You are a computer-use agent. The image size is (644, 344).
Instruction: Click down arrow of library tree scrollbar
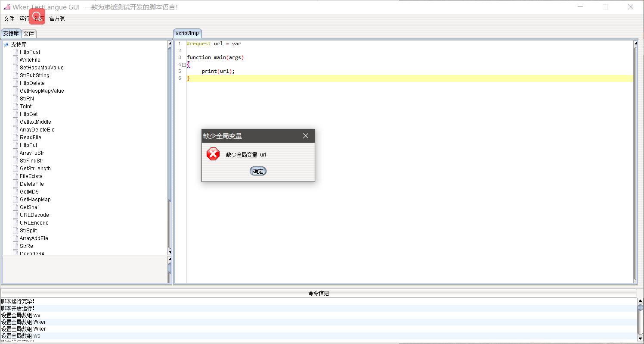[x=170, y=253]
